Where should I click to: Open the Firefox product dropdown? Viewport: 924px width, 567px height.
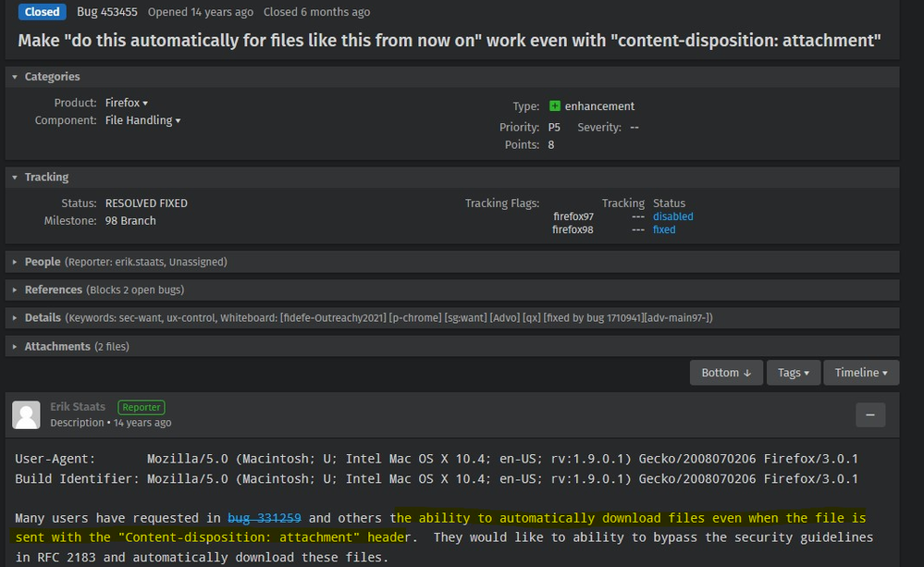click(x=127, y=103)
